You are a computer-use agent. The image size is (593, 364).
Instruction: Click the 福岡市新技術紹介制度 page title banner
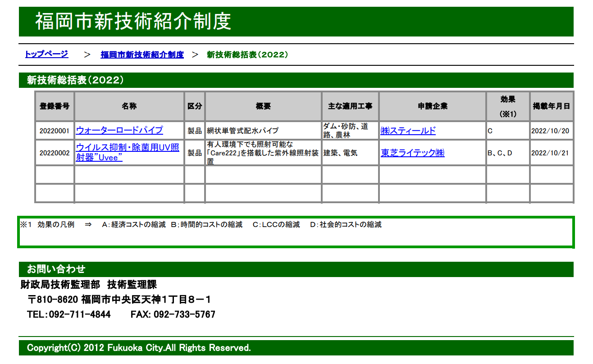pyautogui.click(x=296, y=22)
